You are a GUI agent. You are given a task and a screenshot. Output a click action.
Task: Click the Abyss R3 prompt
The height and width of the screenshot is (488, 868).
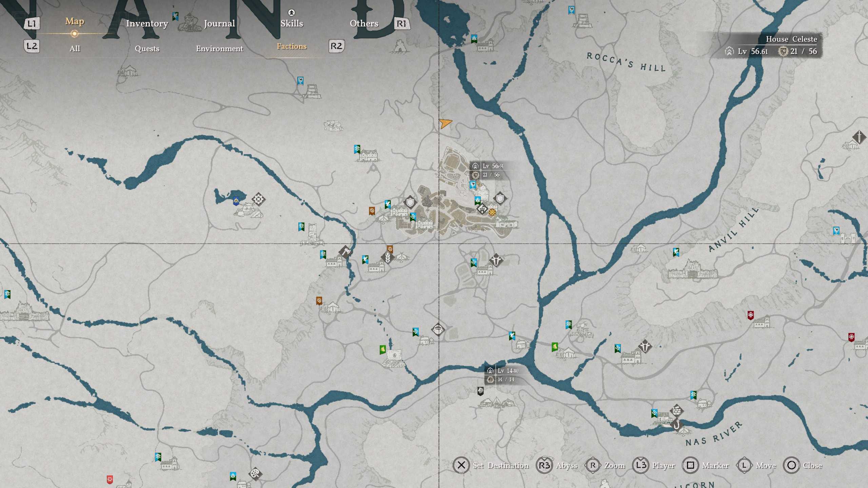click(557, 465)
